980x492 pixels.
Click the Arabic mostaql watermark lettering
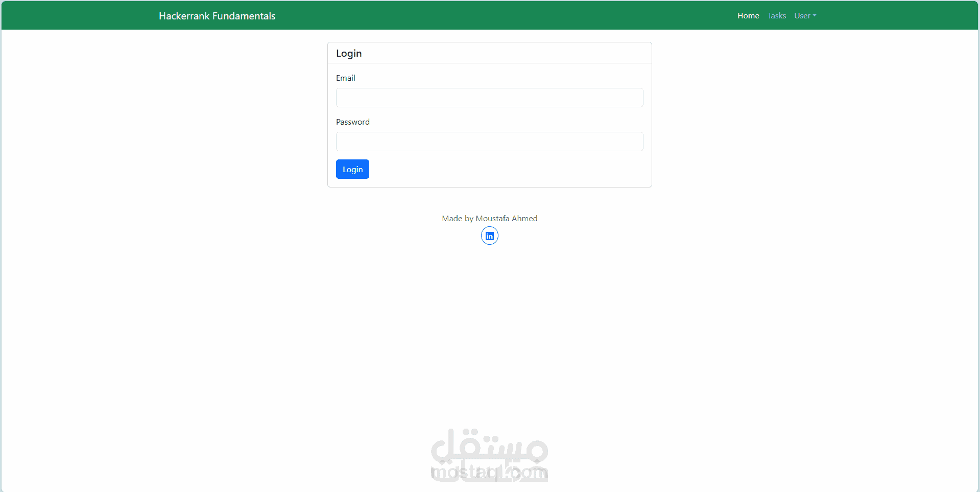coord(489,444)
